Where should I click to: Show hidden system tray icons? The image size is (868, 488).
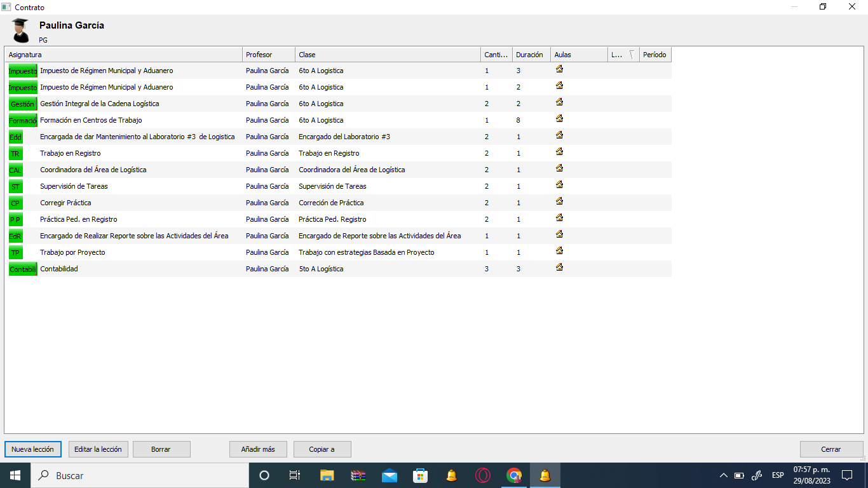tap(723, 475)
